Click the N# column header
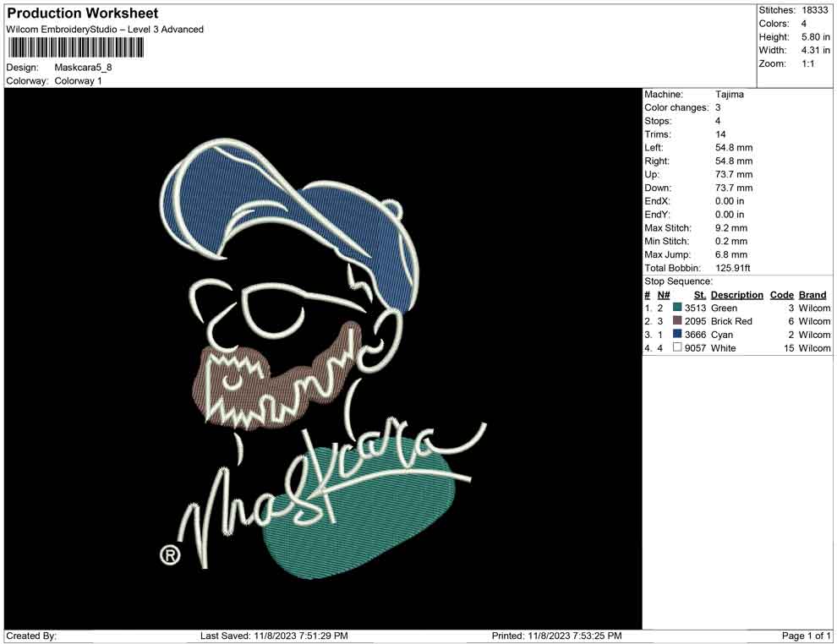Viewport: 837px width, 644px height. [x=664, y=295]
